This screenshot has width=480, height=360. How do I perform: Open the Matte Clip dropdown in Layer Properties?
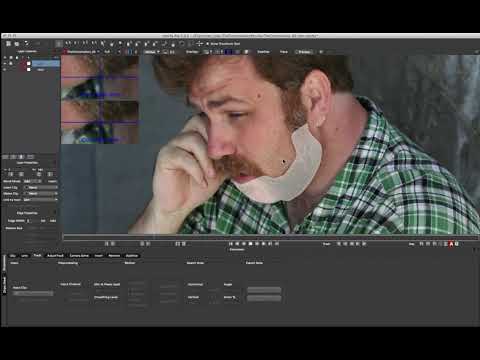point(40,194)
